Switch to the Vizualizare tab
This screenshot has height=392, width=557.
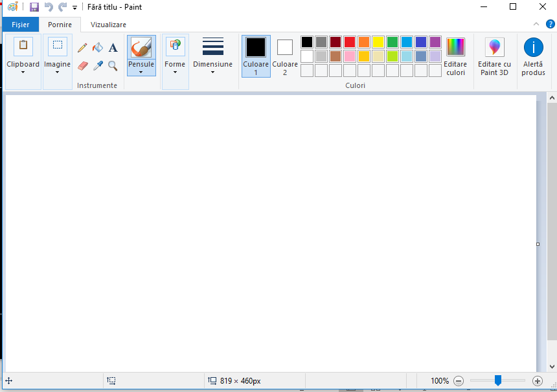[x=108, y=24]
